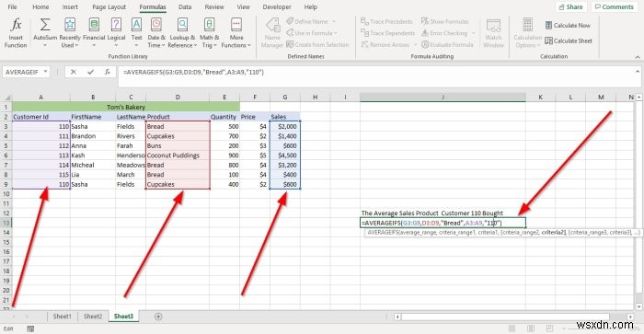Click Calculate Sheet
The height and width of the screenshot is (334, 644).
569,40
